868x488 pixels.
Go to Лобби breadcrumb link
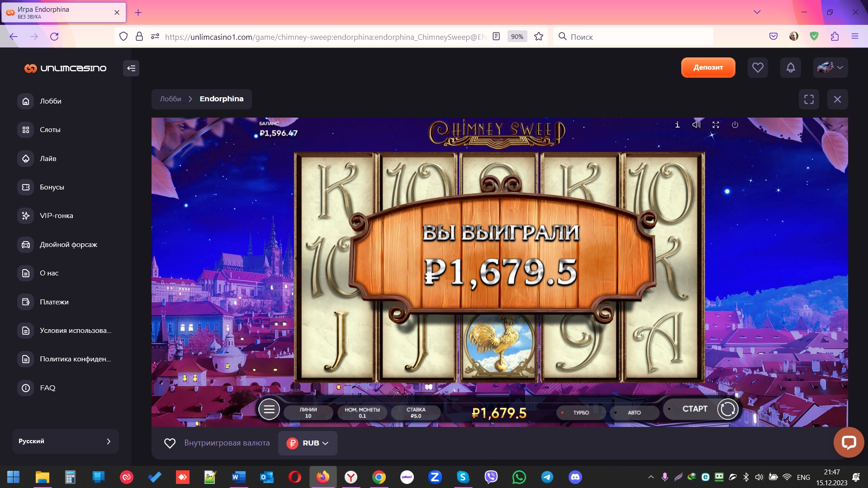pyautogui.click(x=170, y=99)
